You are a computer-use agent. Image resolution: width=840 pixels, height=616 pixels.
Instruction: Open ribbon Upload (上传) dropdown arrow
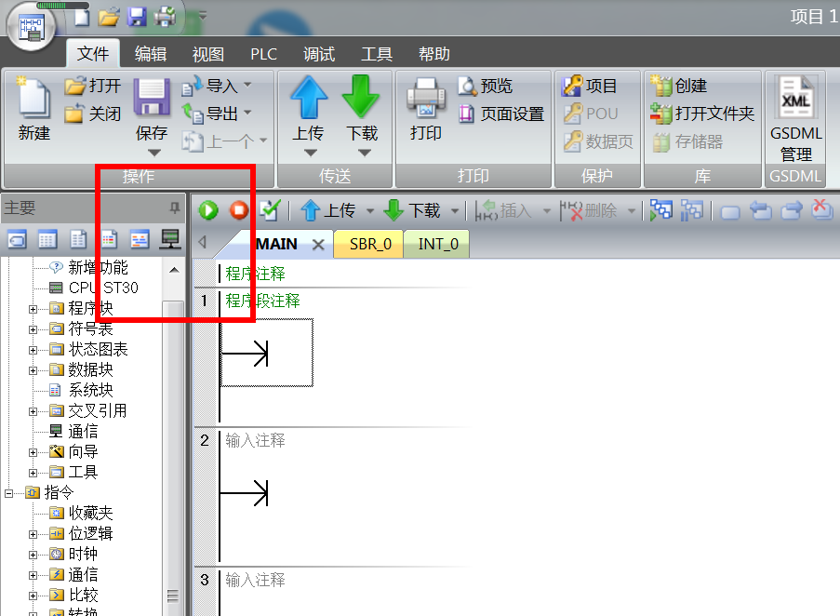pos(310,153)
